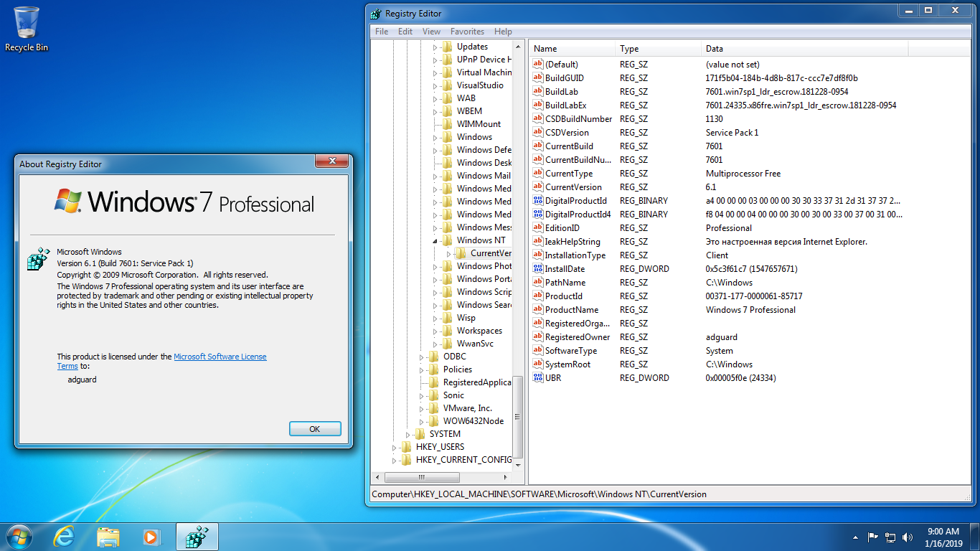Open the View menu
The height and width of the screenshot is (551, 980).
click(432, 32)
